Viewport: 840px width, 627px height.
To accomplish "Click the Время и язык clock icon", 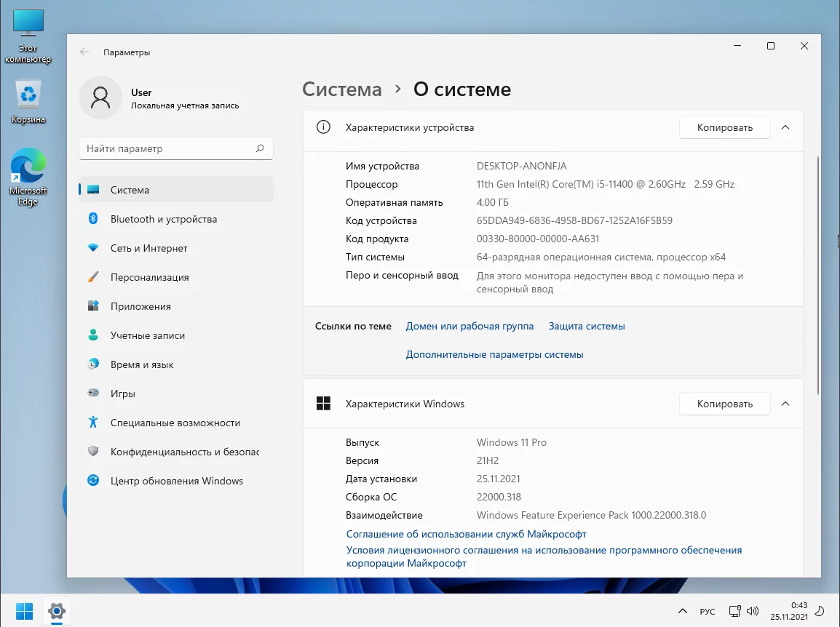I will pyautogui.click(x=93, y=364).
